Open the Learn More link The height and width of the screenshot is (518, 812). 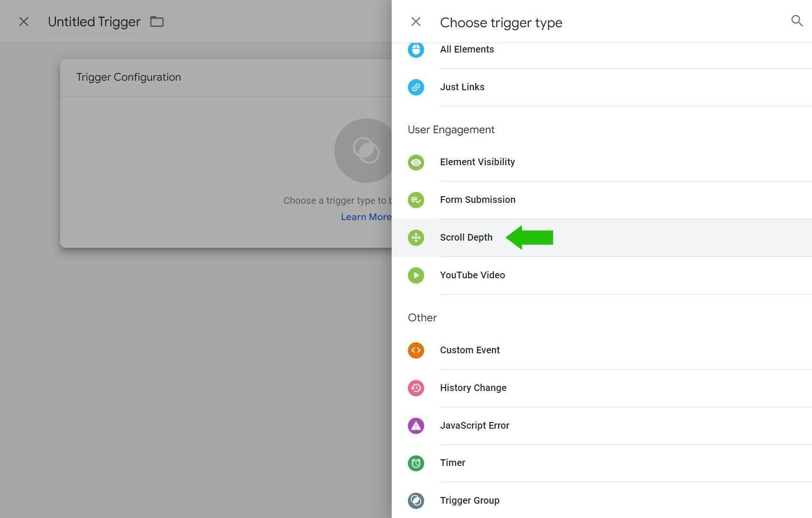pyautogui.click(x=366, y=217)
